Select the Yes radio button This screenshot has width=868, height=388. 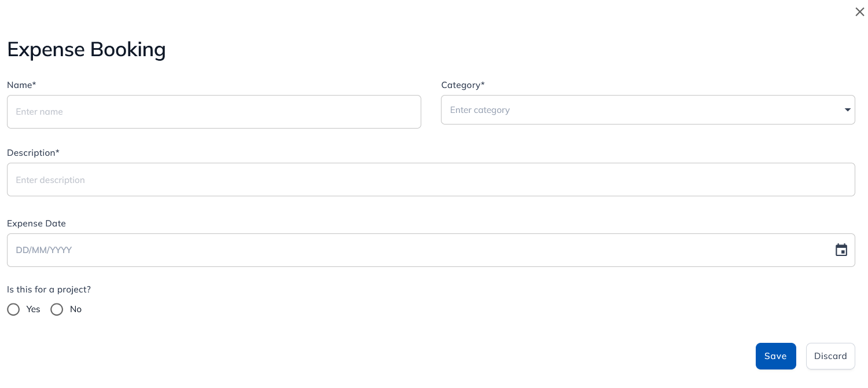click(x=13, y=309)
